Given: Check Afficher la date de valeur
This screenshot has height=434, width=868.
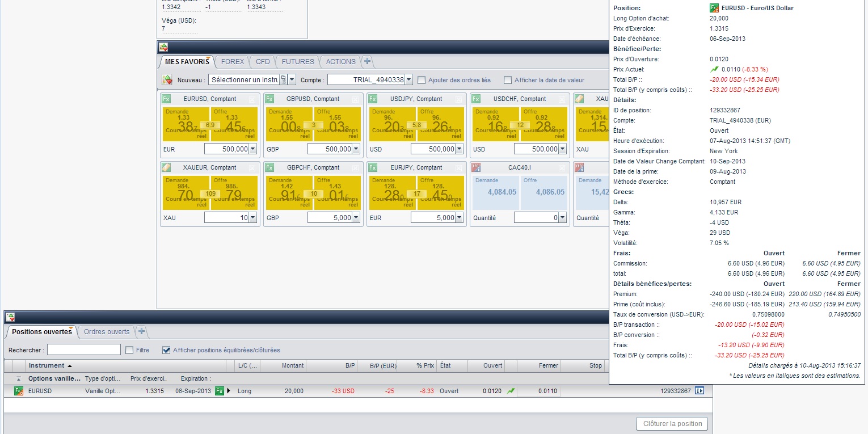Looking at the screenshot, I should pyautogui.click(x=508, y=80).
